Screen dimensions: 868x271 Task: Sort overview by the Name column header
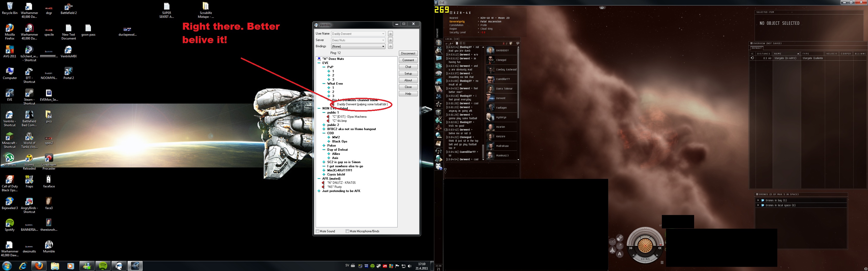[x=786, y=53]
